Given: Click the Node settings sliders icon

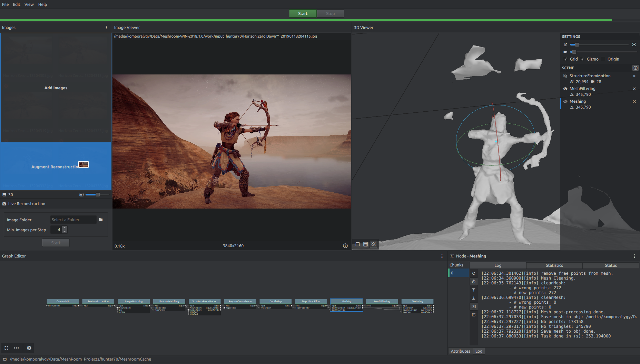Looking at the screenshot, I should (452, 256).
